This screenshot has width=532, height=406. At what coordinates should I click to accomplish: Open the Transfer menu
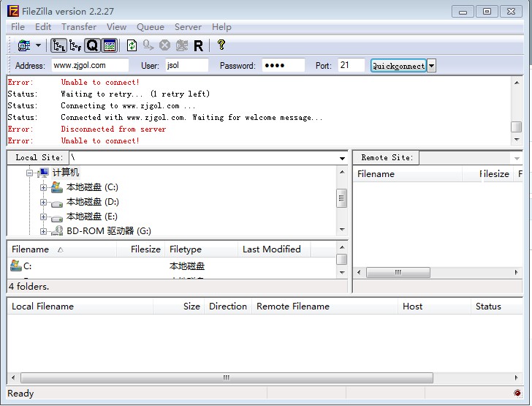[x=78, y=27]
